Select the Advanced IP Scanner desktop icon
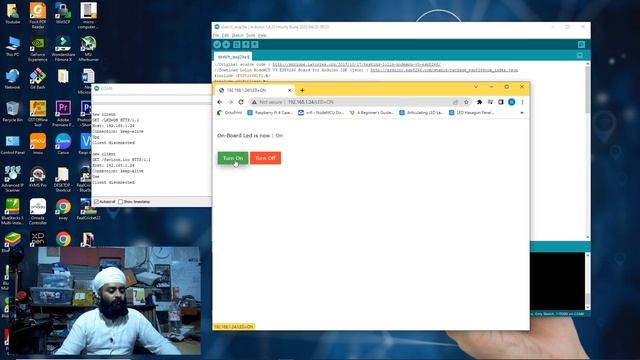This screenshot has height=360, width=640. coord(12,179)
